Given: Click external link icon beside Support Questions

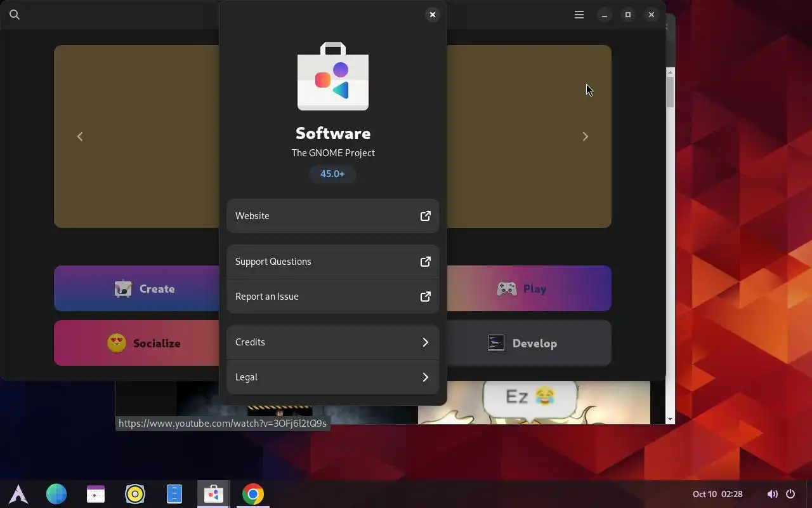Looking at the screenshot, I should [x=426, y=262].
